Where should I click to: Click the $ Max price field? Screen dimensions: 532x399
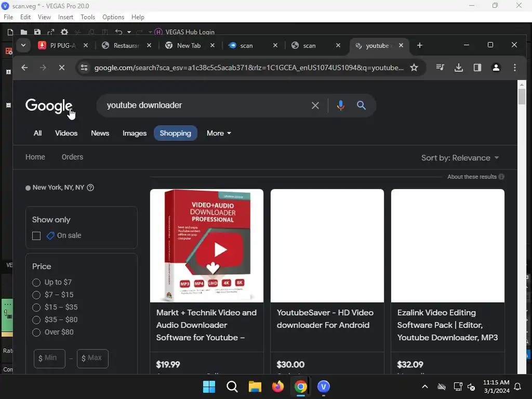click(x=92, y=358)
